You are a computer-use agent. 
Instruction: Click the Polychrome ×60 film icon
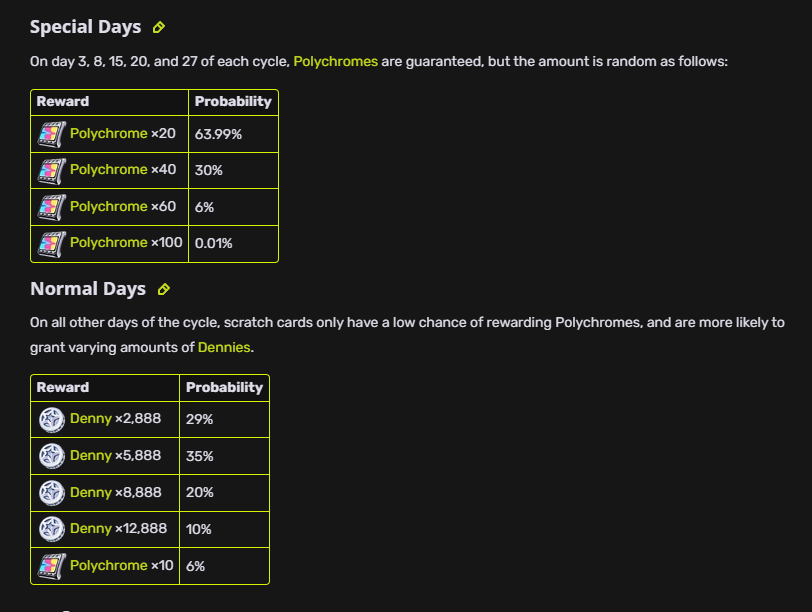[x=52, y=207]
